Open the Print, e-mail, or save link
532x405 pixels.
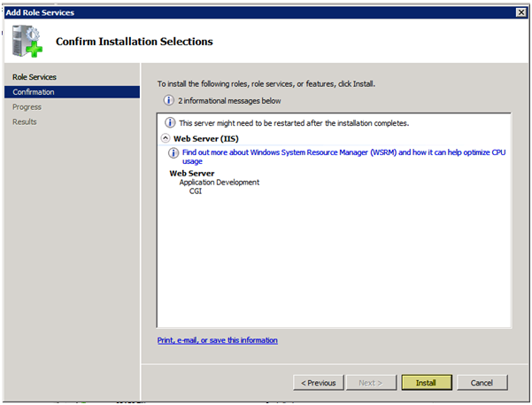click(218, 340)
